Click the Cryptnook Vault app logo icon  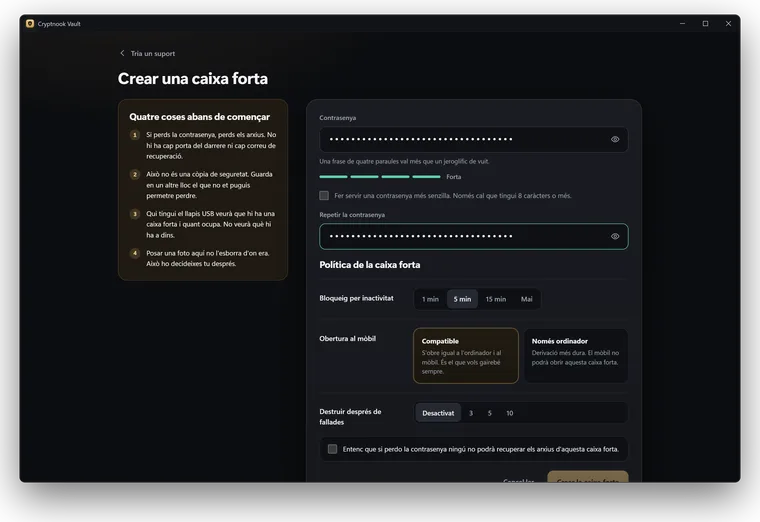point(30,24)
